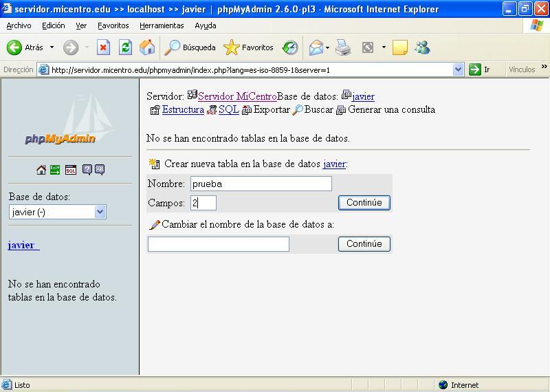
Task: Go to the browser Home page icon
Action: click(x=147, y=47)
